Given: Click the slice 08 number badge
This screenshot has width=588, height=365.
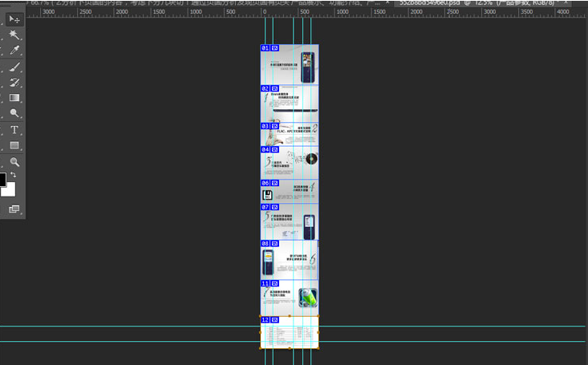Looking at the screenshot, I should [265, 244].
